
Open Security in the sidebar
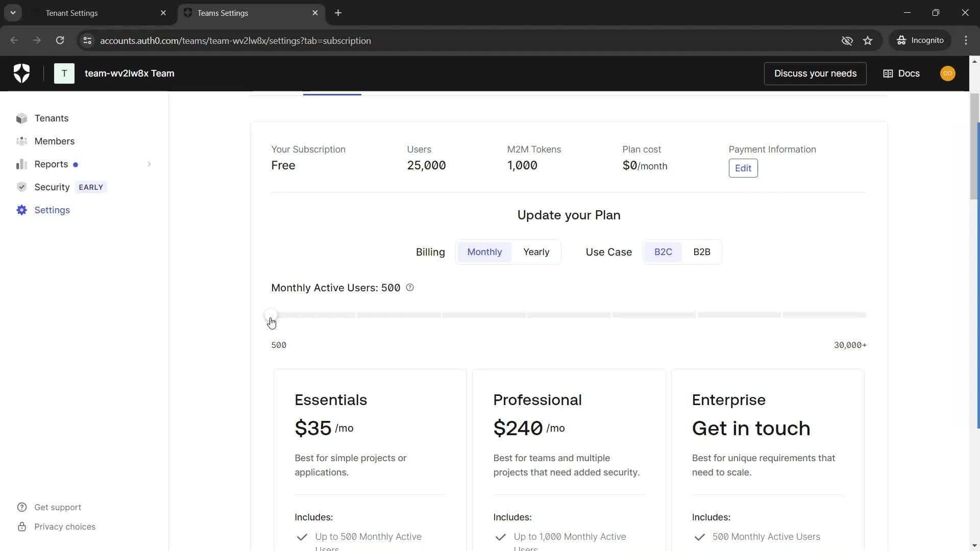52,187
